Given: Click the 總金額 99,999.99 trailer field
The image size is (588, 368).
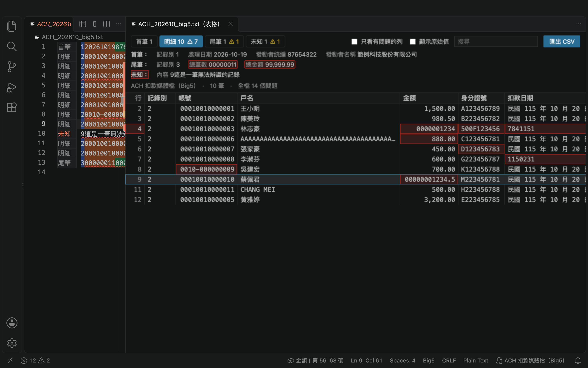Looking at the screenshot, I should (x=270, y=64).
